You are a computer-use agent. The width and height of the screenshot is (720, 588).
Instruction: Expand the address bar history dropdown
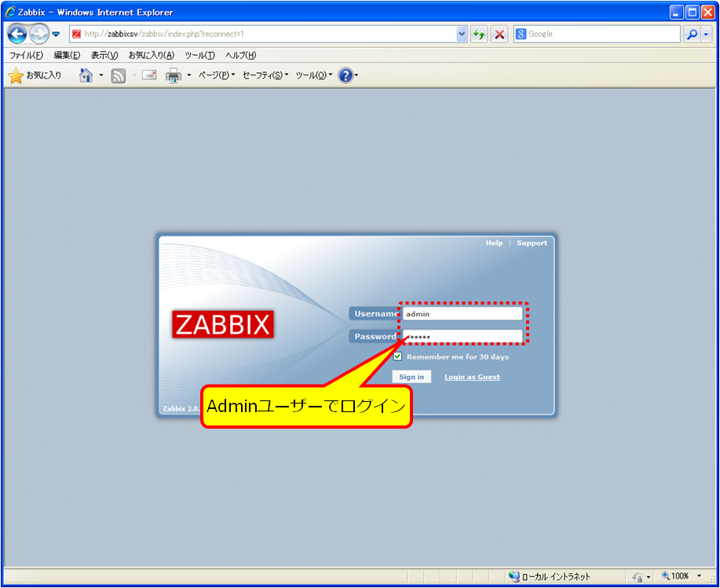(462, 34)
